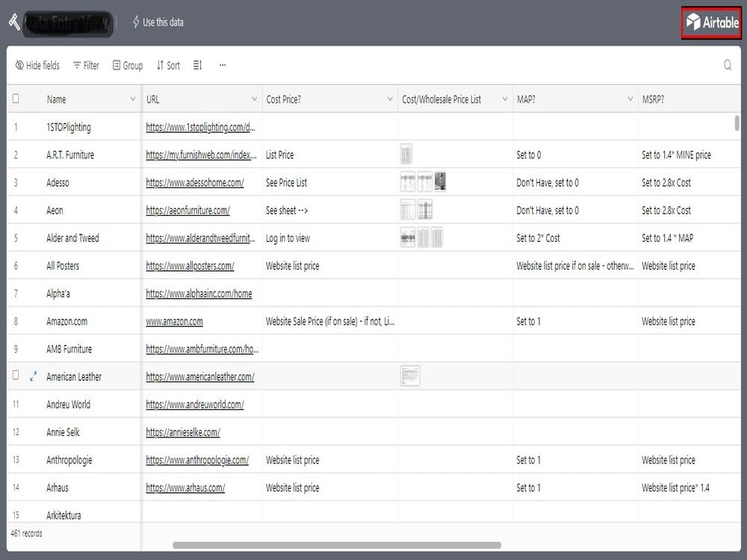Open the Filter panel
This screenshot has height=560, width=747.
85,65
